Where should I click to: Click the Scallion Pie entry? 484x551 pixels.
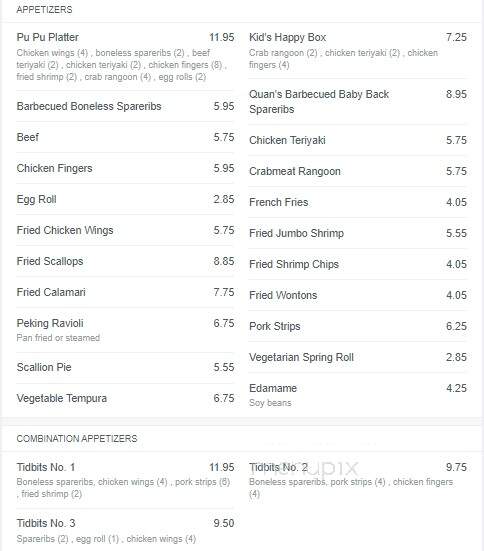point(125,367)
